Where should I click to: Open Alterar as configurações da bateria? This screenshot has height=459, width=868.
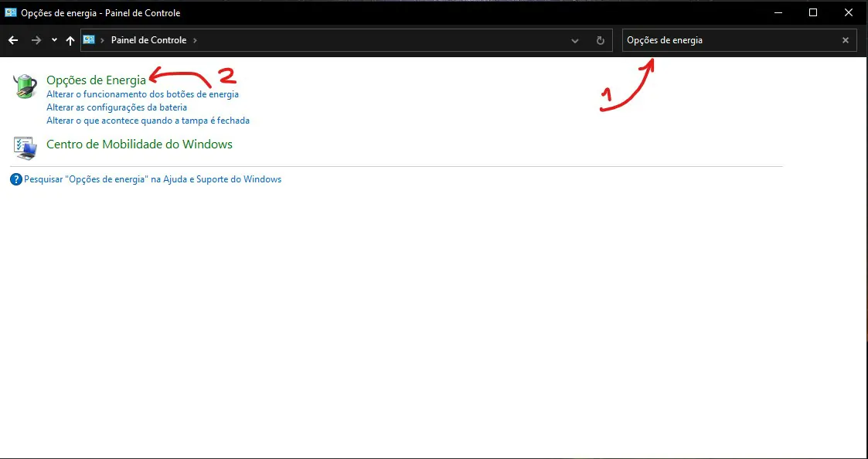(x=117, y=107)
